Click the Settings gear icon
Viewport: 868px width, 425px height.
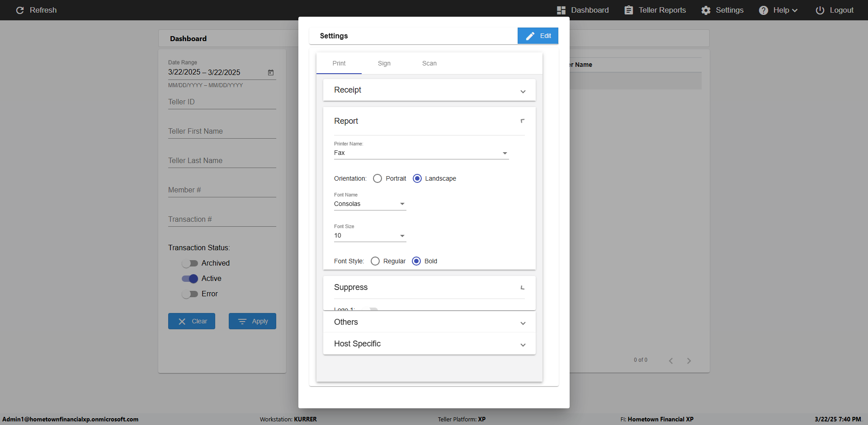(706, 10)
